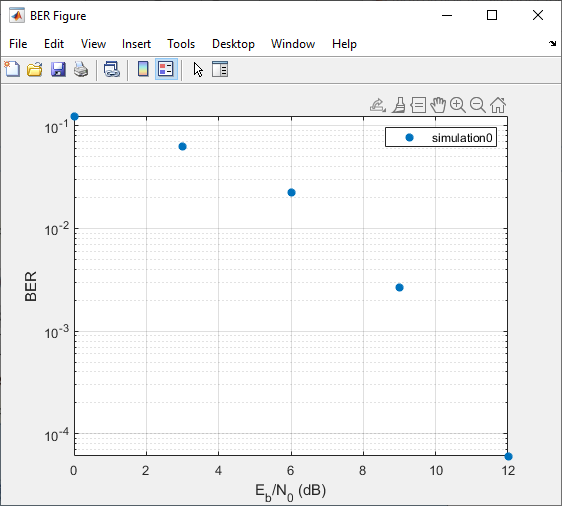The height and width of the screenshot is (506, 562).
Task: Open a file with the folder icon
Action: pos(35,69)
